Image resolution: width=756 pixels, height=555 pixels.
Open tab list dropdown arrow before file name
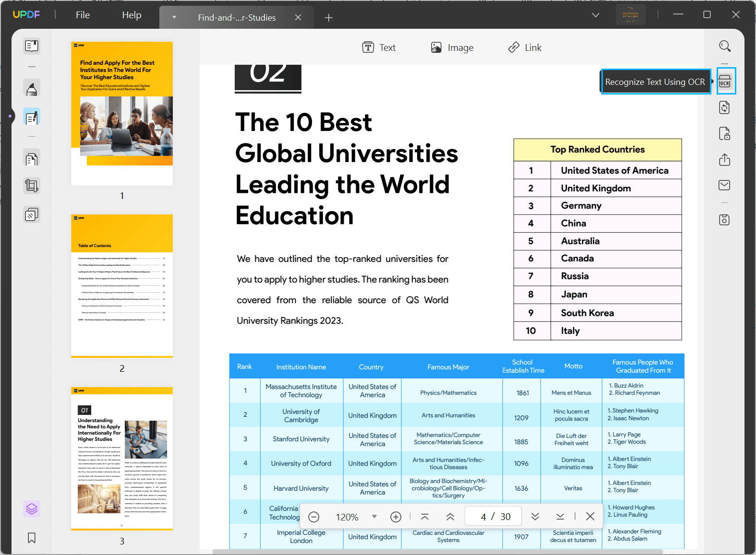[174, 17]
